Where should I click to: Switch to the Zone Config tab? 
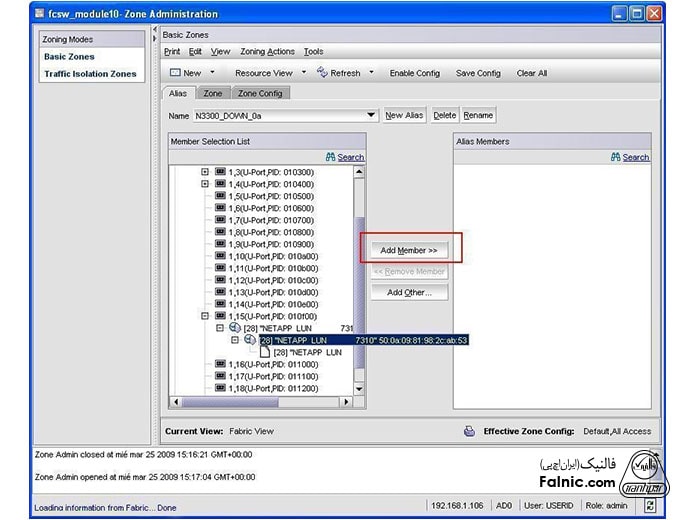[x=260, y=93]
